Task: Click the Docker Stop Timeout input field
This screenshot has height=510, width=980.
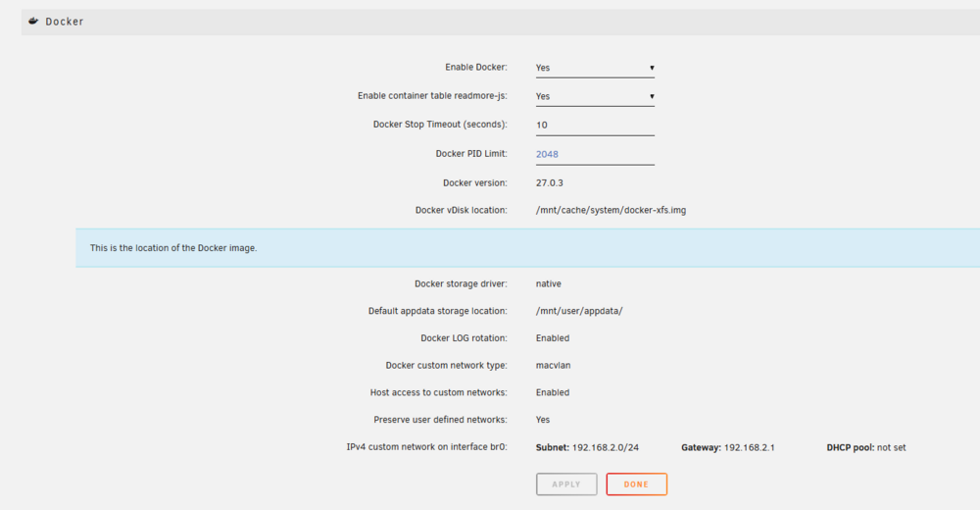Action: click(595, 126)
